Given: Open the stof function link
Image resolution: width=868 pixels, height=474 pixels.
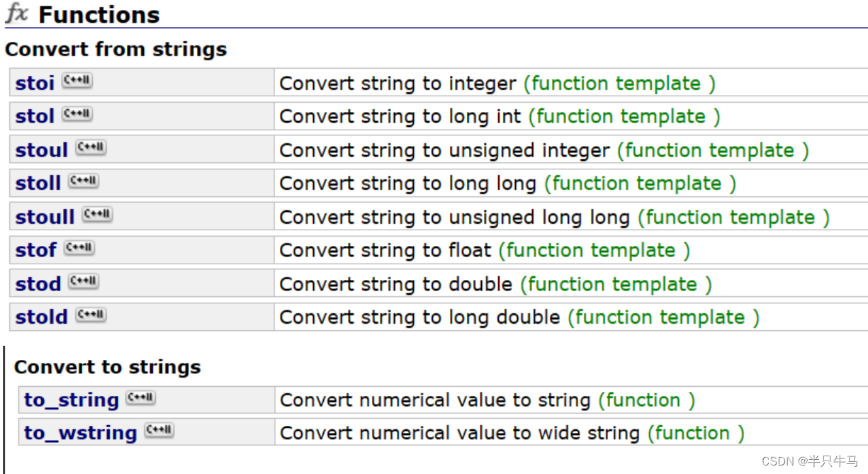Looking at the screenshot, I should click(x=36, y=250).
